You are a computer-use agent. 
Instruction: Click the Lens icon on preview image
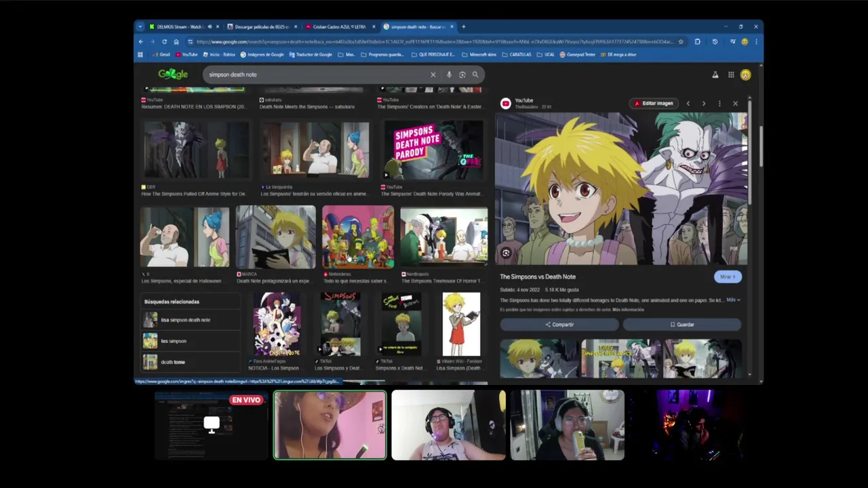[506, 253]
